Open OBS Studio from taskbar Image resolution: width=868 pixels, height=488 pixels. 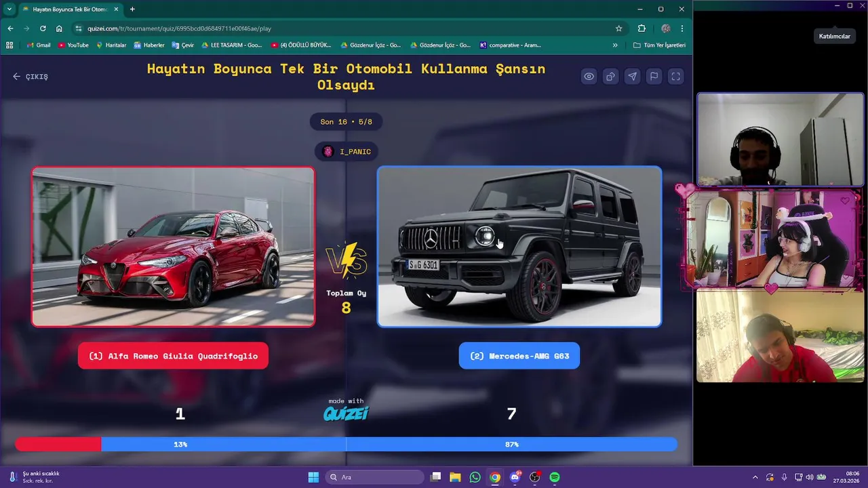click(x=535, y=477)
